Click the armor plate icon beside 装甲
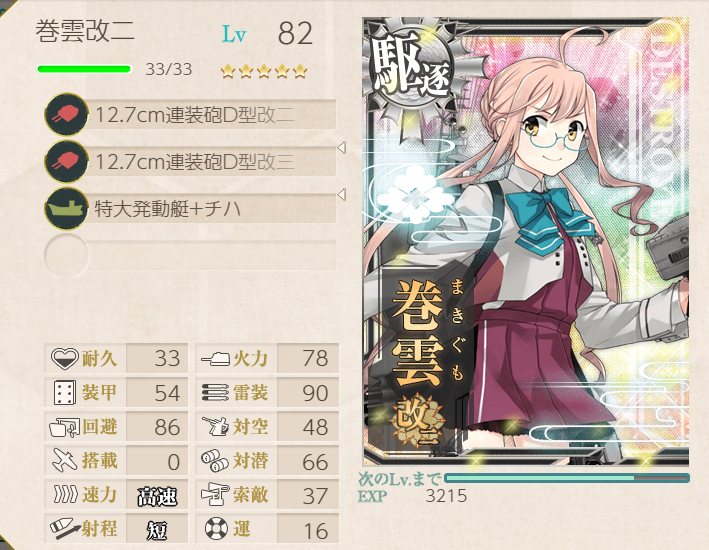Image resolution: width=709 pixels, height=550 pixels. (65, 393)
